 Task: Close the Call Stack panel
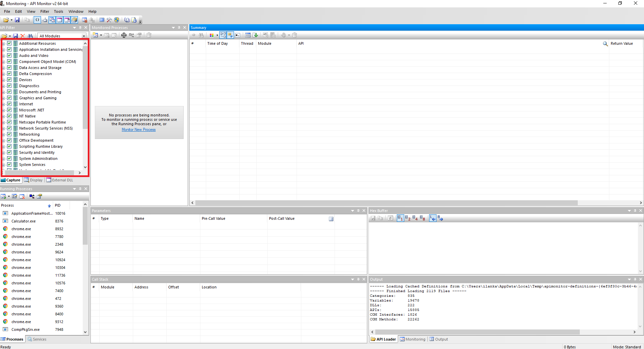(x=364, y=279)
